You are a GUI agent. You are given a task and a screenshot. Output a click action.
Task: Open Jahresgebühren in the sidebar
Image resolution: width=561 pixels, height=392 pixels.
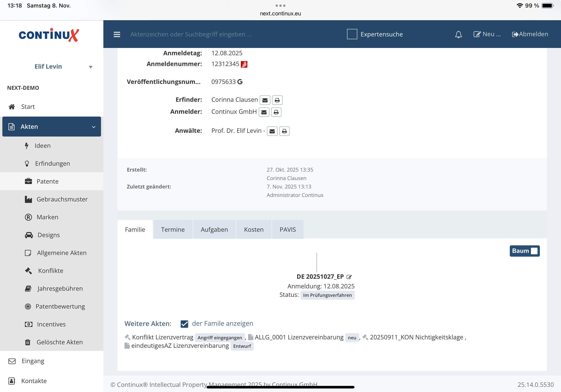click(60, 289)
